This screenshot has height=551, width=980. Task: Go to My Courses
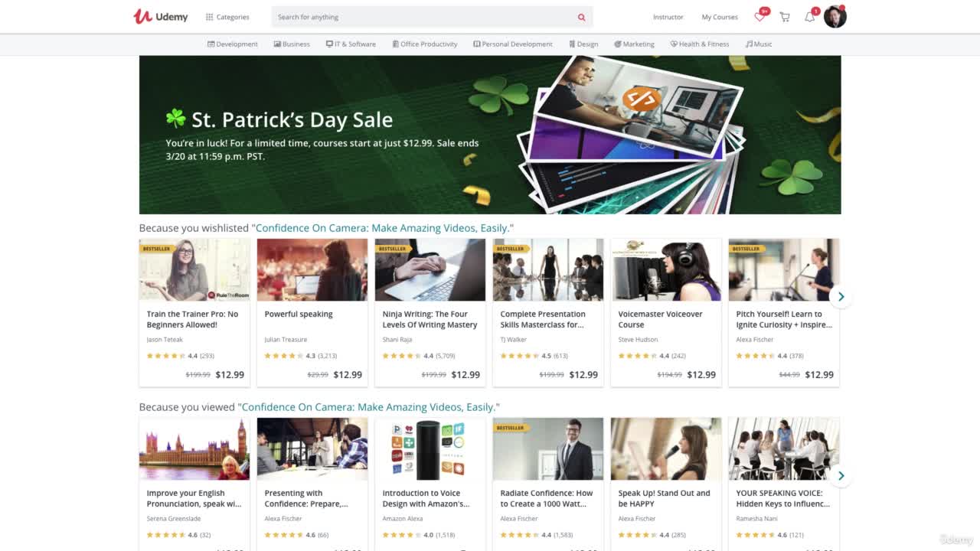point(720,17)
